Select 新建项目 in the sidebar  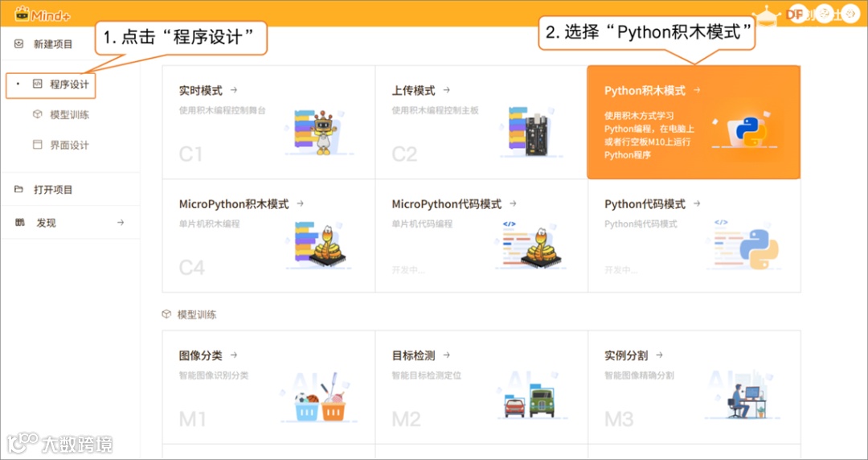pos(52,44)
